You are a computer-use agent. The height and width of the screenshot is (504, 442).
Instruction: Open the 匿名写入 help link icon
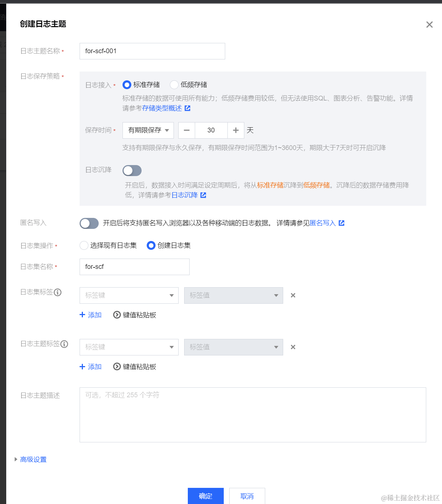pyautogui.click(x=341, y=223)
